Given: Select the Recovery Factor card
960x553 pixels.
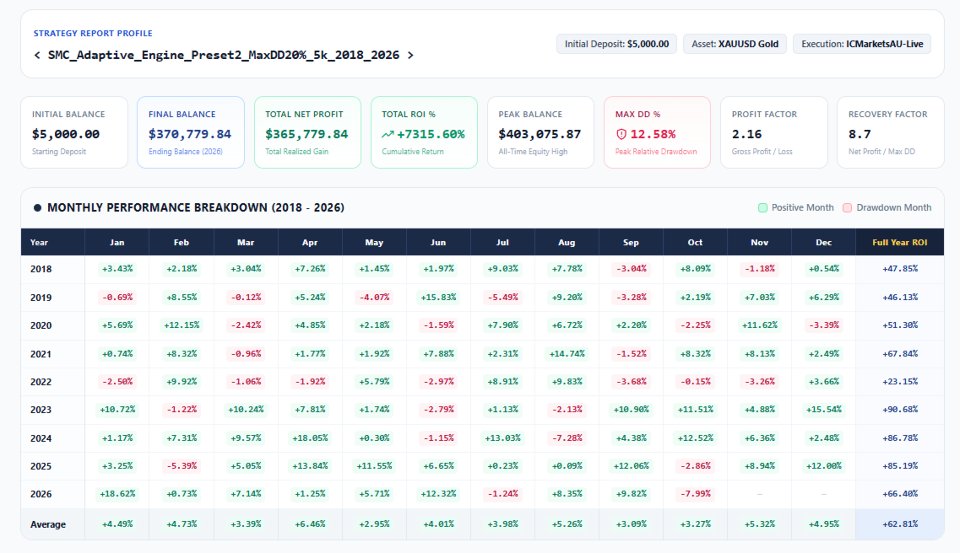Looking at the screenshot, I should [x=891, y=132].
